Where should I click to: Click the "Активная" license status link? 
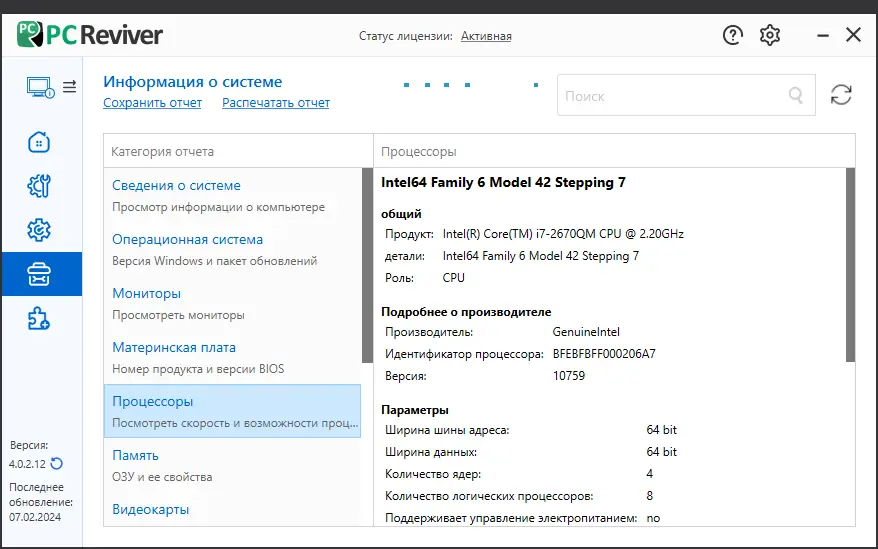point(486,36)
